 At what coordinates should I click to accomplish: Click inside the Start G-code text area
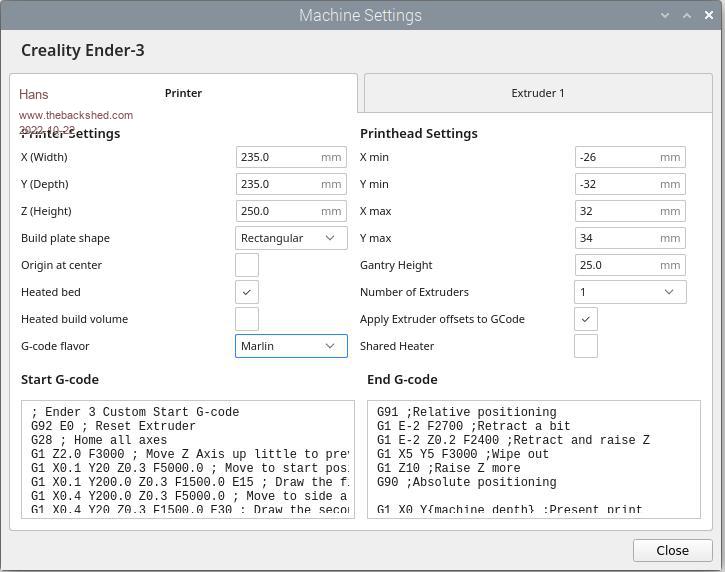point(188,460)
